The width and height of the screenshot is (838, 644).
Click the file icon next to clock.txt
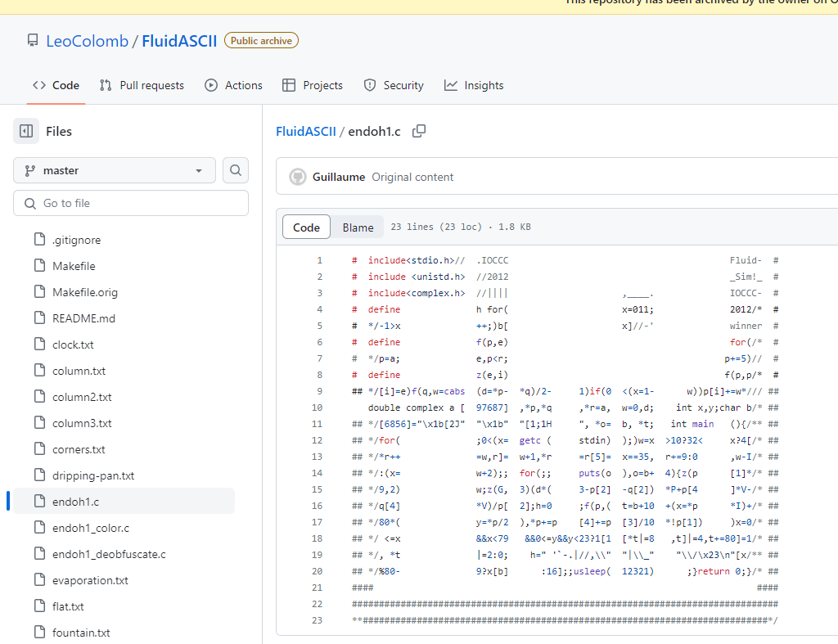39,345
